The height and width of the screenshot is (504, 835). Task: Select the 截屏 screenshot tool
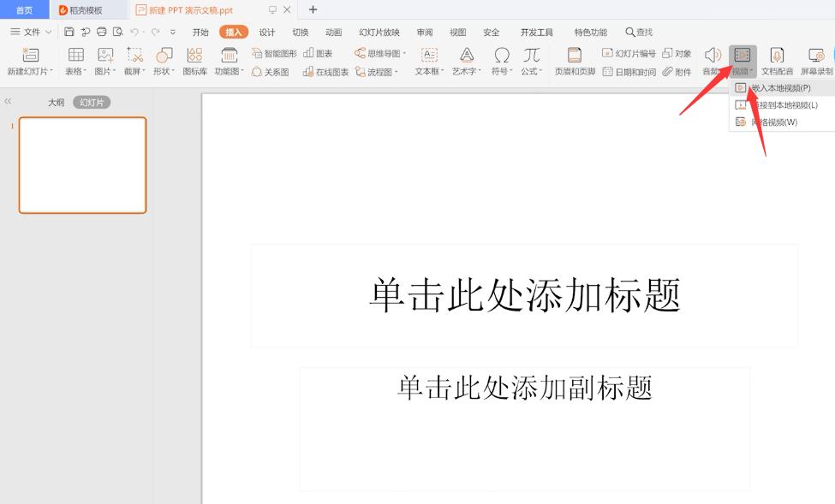point(133,53)
